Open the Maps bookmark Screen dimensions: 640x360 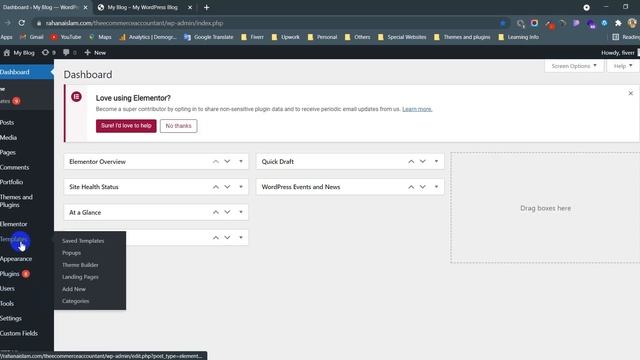[100, 37]
